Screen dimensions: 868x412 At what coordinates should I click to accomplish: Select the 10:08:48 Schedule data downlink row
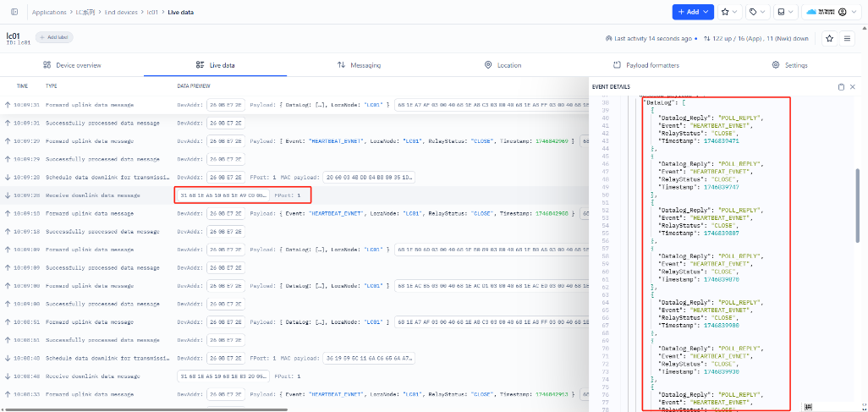[294, 358]
